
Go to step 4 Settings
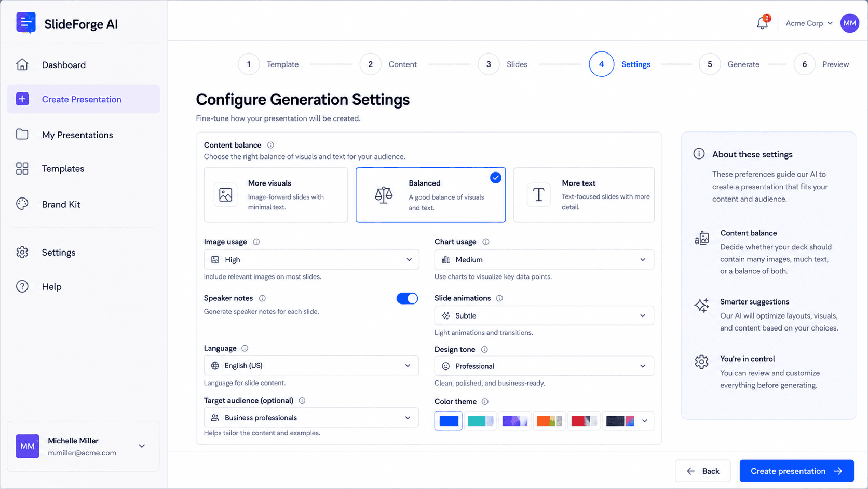click(620, 64)
